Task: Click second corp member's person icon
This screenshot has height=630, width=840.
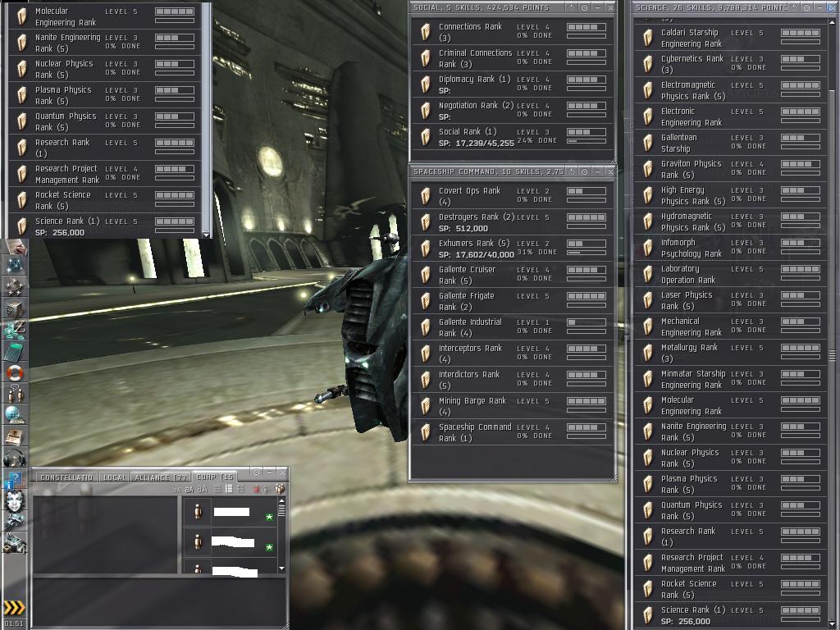Action: [x=199, y=542]
